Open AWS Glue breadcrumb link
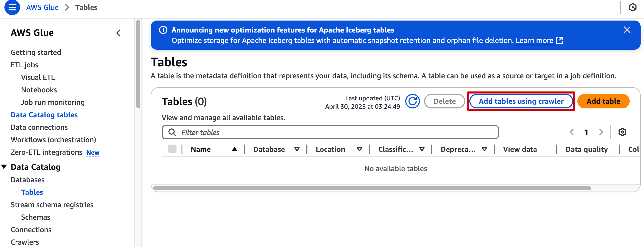Image resolution: width=644 pixels, height=247 pixels. click(x=42, y=7)
